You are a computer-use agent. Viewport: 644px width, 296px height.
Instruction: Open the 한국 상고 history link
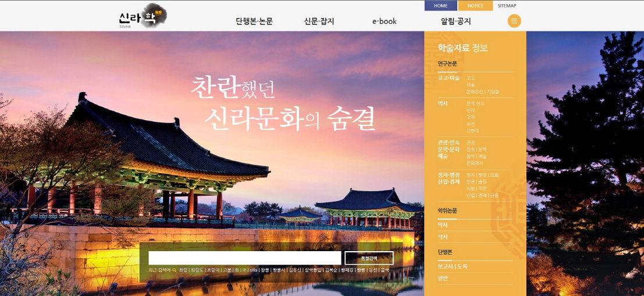475,104
